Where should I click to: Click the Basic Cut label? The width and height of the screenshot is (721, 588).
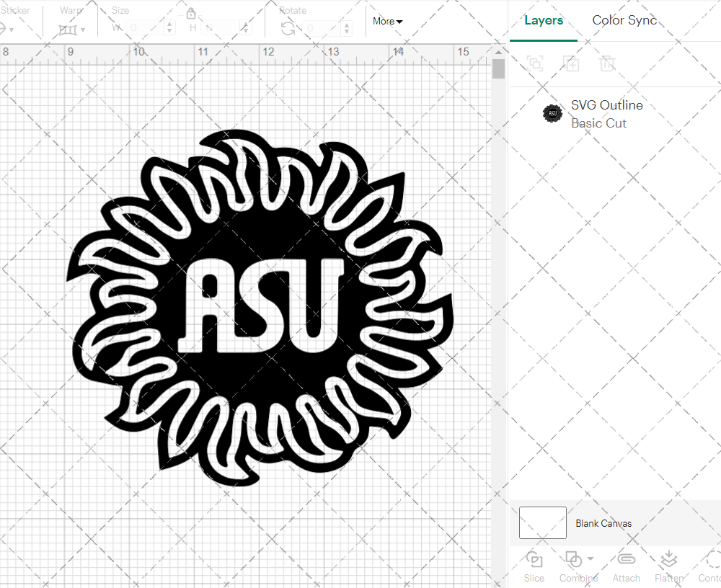[598, 123]
